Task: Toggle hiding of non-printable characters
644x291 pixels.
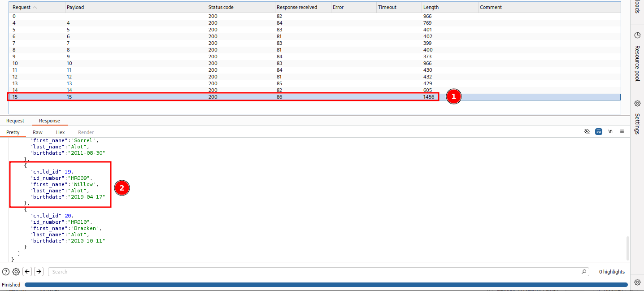Action: [x=587, y=131]
